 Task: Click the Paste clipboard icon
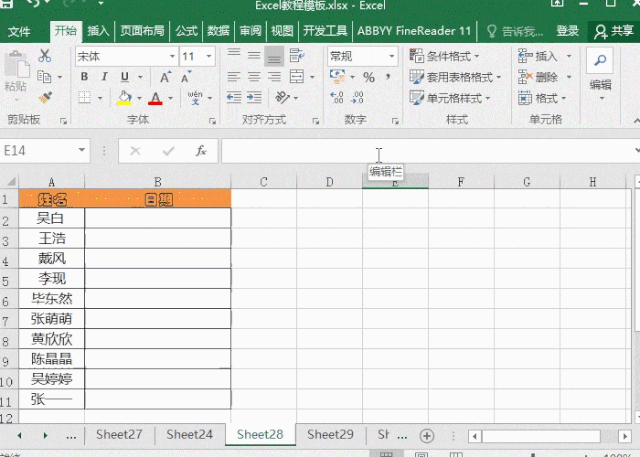point(16,66)
